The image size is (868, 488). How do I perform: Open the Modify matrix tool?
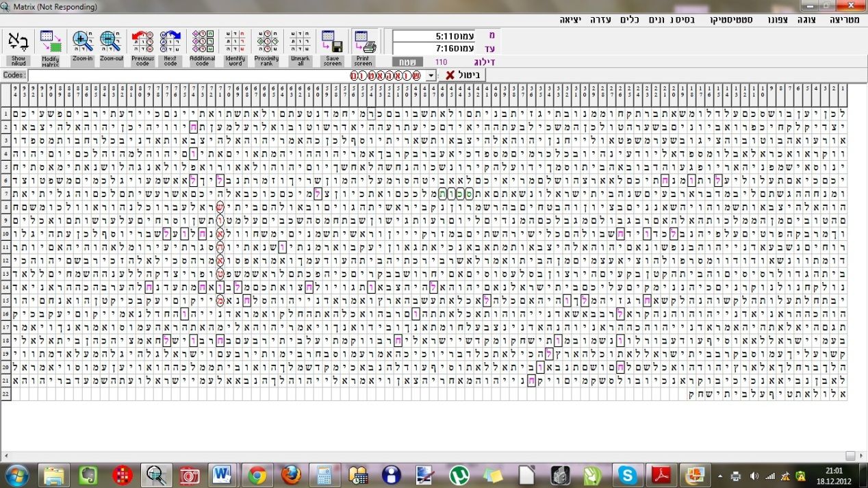[50, 42]
